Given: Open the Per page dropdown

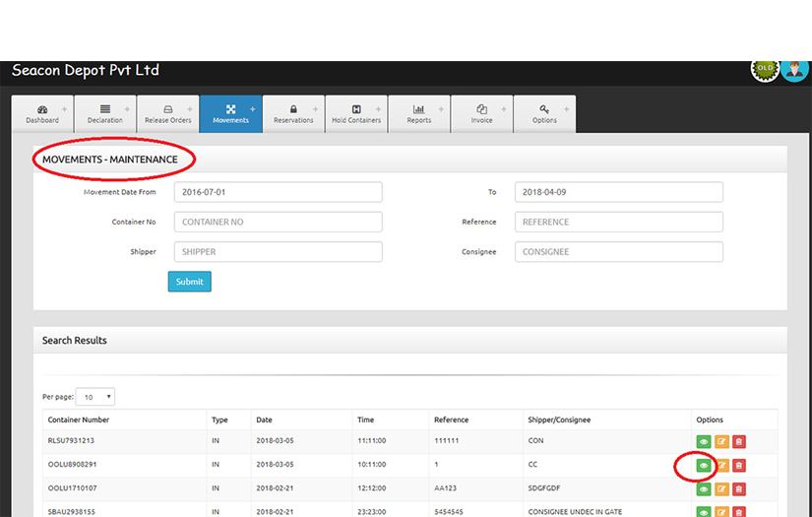Looking at the screenshot, I should 95,397.
